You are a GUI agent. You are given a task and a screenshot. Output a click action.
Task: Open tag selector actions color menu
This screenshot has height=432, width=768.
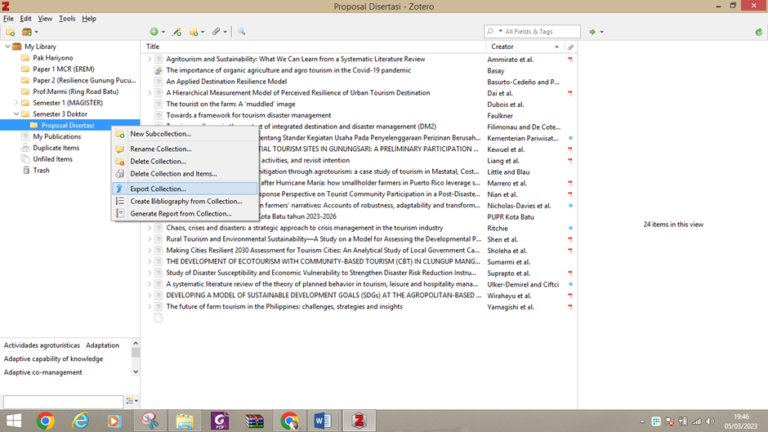point(130,401)
